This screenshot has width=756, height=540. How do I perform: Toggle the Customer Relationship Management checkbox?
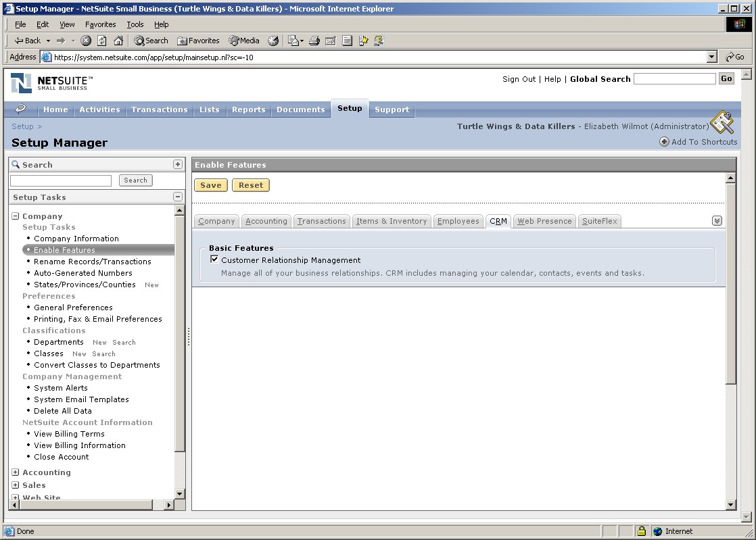pos(214,260)
